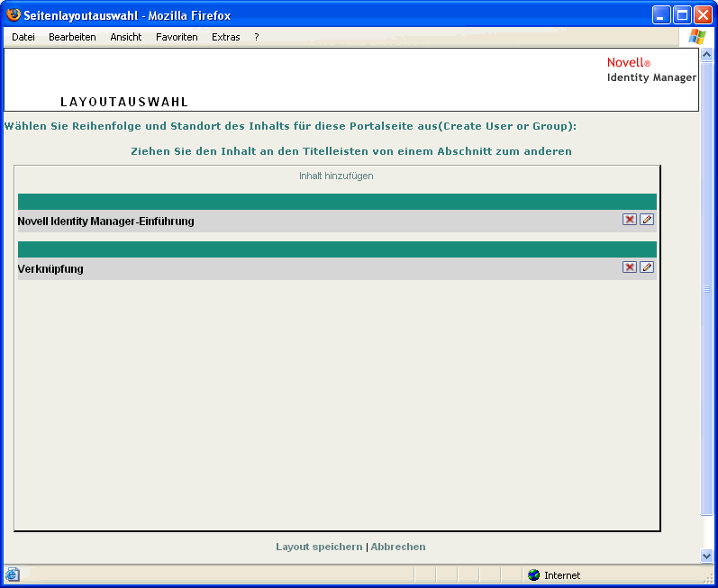Click the page icon in status bar
The image size is (718, 588).
pos(13,574)
